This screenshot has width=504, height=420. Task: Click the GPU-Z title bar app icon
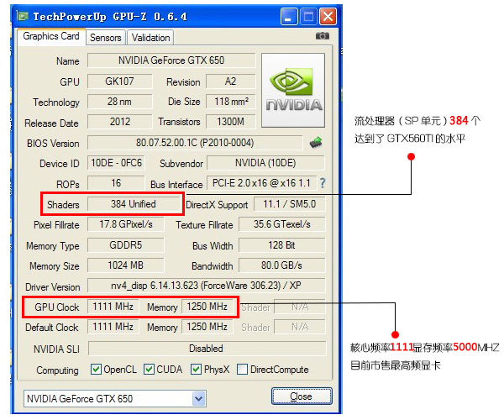pyautogui.click(x=23, y=16)
